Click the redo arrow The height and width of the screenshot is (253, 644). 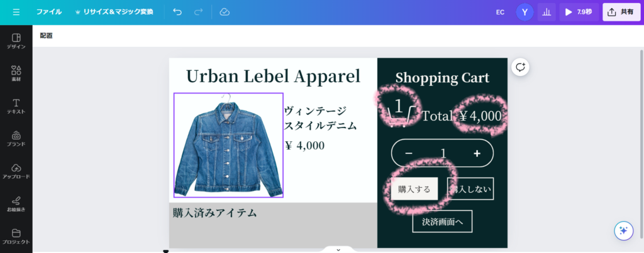[198, 12]
